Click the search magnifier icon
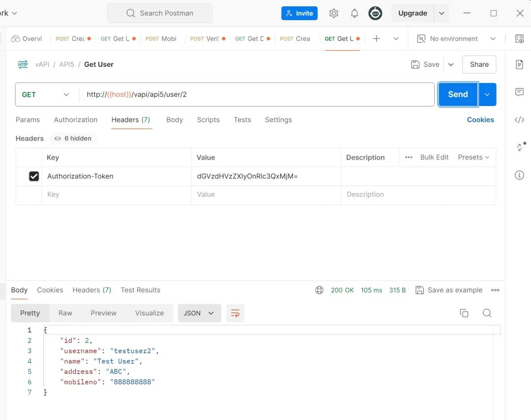 coord(130,13)
